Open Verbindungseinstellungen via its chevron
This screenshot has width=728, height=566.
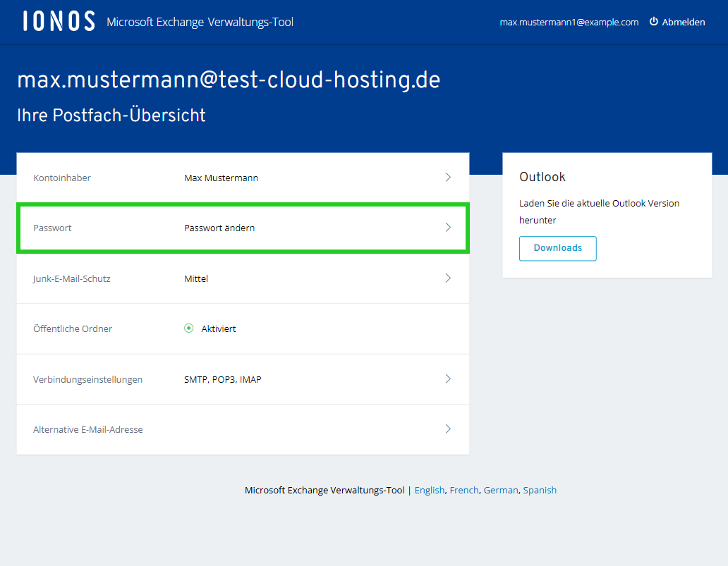tap(448, 379)
